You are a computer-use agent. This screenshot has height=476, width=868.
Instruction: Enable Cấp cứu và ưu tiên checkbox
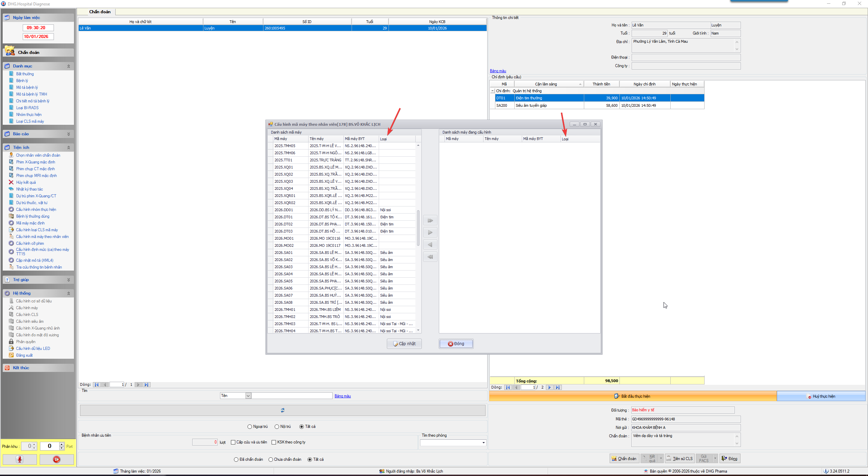point(233,442)
